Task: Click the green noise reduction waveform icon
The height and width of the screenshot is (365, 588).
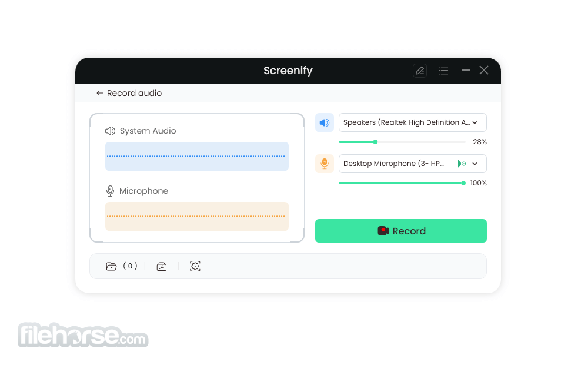Action: point(460,164)
